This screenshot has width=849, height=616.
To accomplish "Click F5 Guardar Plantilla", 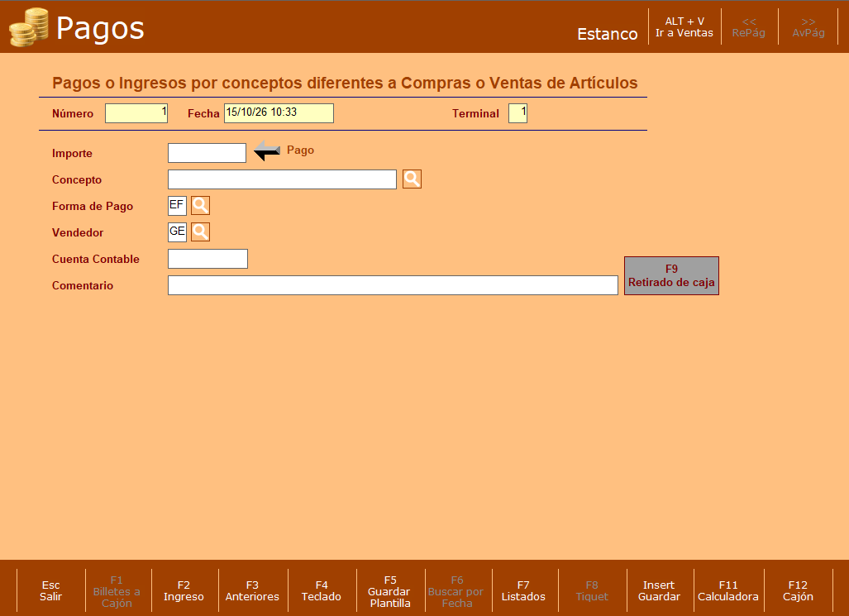I will pos(390,591).
